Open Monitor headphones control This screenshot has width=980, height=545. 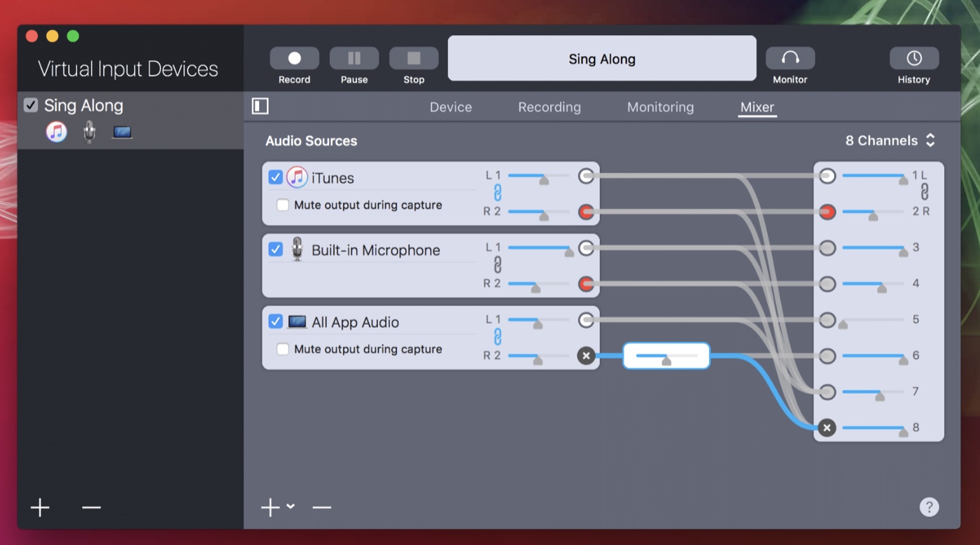[790, 59]
